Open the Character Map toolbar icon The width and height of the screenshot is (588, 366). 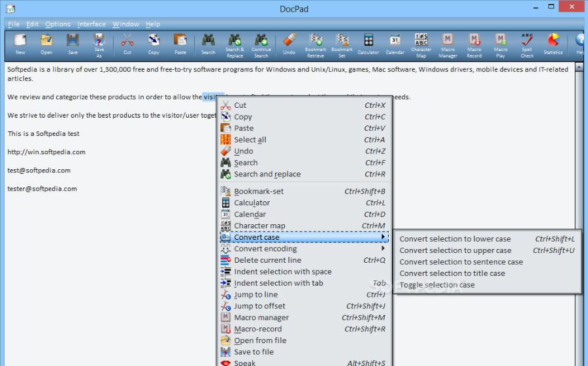pyautogui.click(x=421, y=45)
